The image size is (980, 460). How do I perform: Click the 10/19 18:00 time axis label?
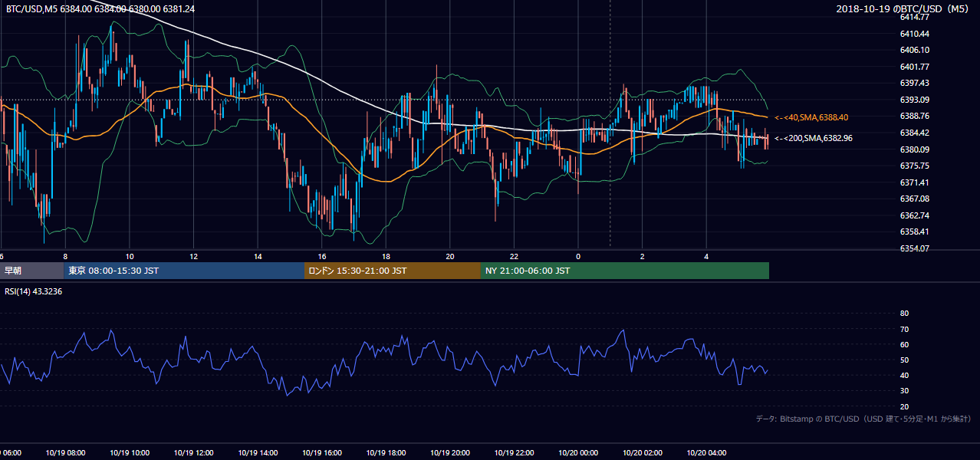coord(386,453)
